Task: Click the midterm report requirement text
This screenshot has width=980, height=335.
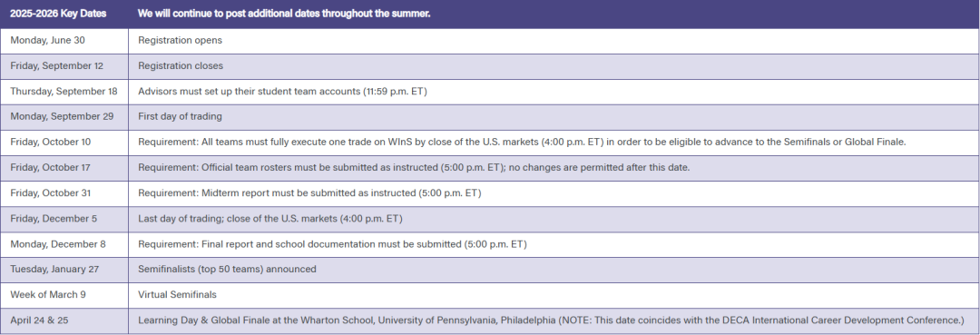Action: (x=309, y=193)
